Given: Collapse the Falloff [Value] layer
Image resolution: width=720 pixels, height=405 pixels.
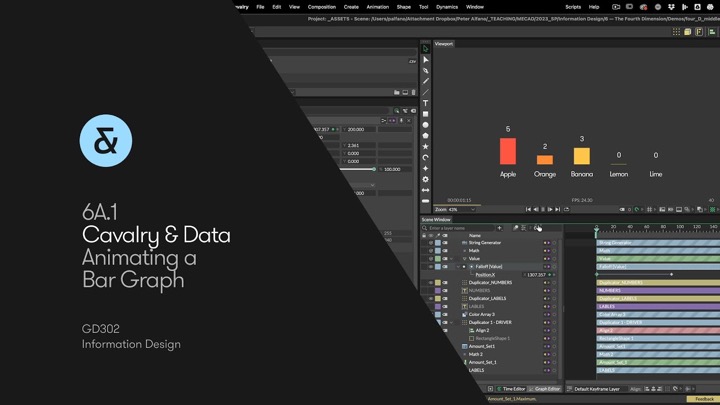Looking at the screenshot, I should (x=458, y=266).
